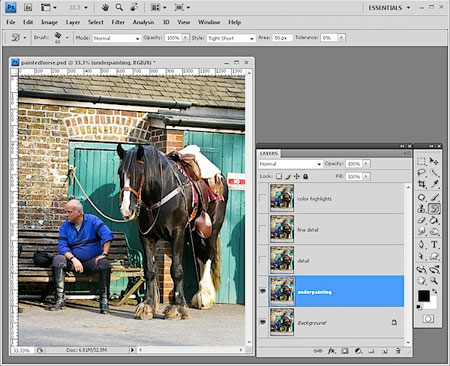Screen dimensions: 450x366
Task: Click the delete layer trash icon
Action: pyautogui.click(x=398, y=351)
